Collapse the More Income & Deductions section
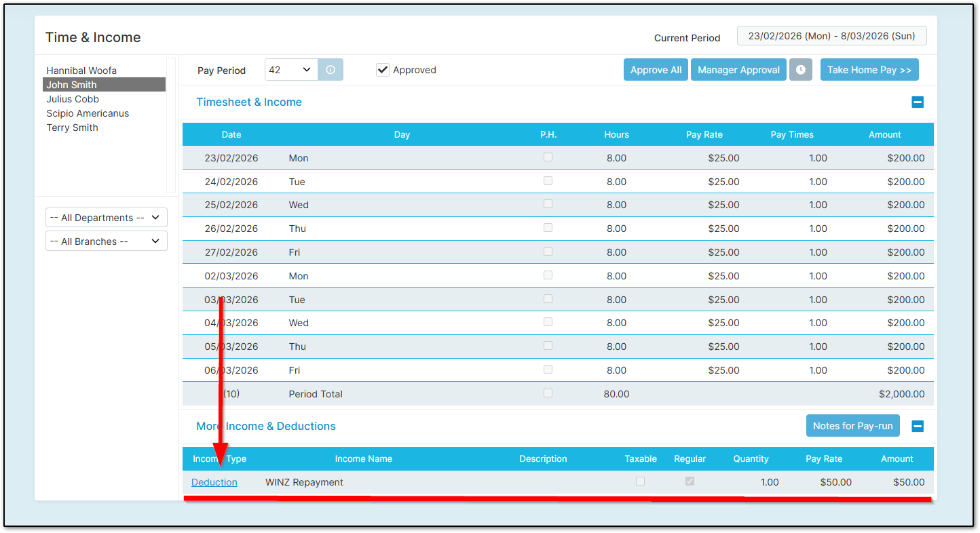The image size is (980, 533). [x=918, y=426]
